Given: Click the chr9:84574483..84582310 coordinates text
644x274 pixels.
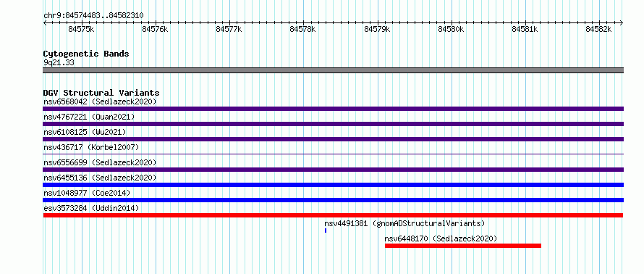Looking at the screenshot, I should pos(93,15).
